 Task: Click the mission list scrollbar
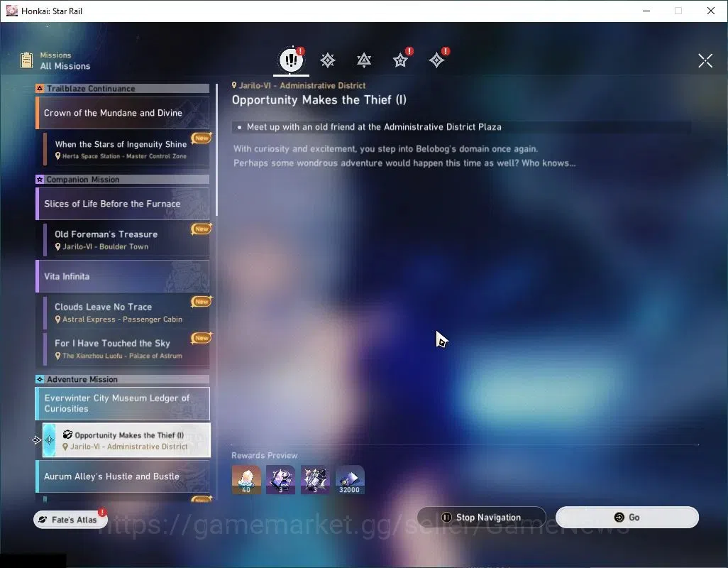point(216,150)
